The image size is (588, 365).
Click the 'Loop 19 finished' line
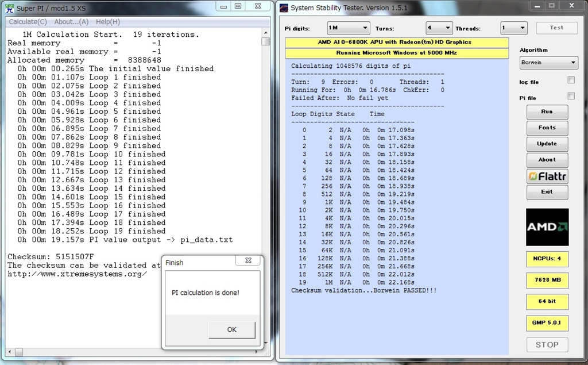pyautogui.click(x=91, y=231)
